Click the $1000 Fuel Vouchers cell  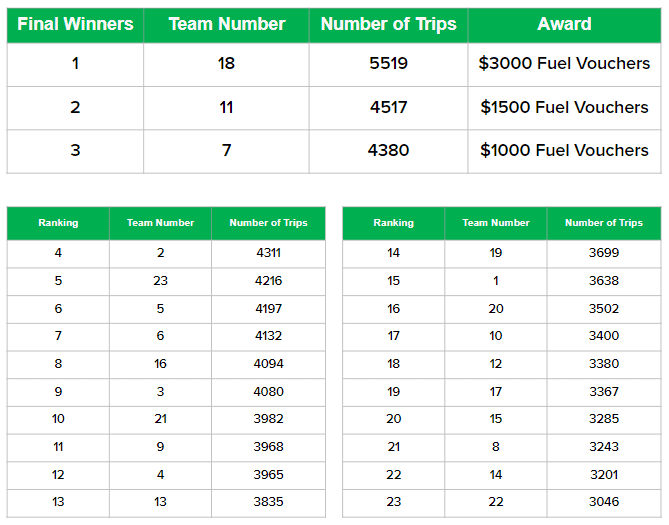(x=564, y=151)
